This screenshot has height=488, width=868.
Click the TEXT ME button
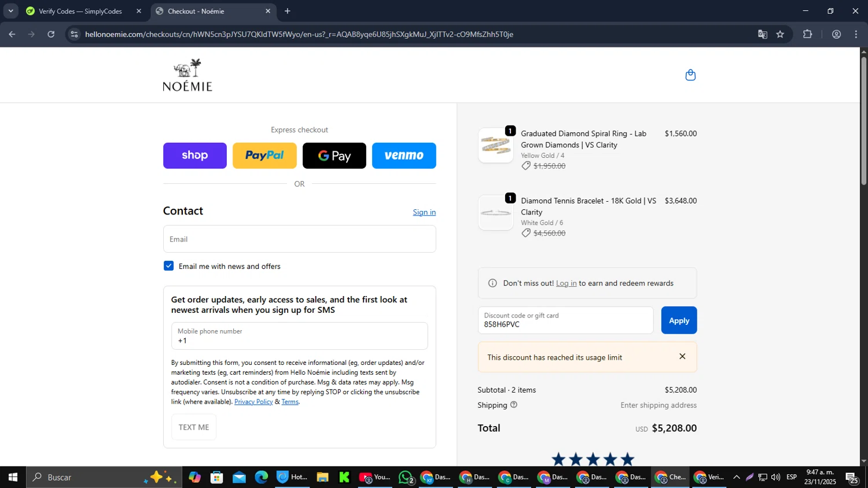pos(194,427)
